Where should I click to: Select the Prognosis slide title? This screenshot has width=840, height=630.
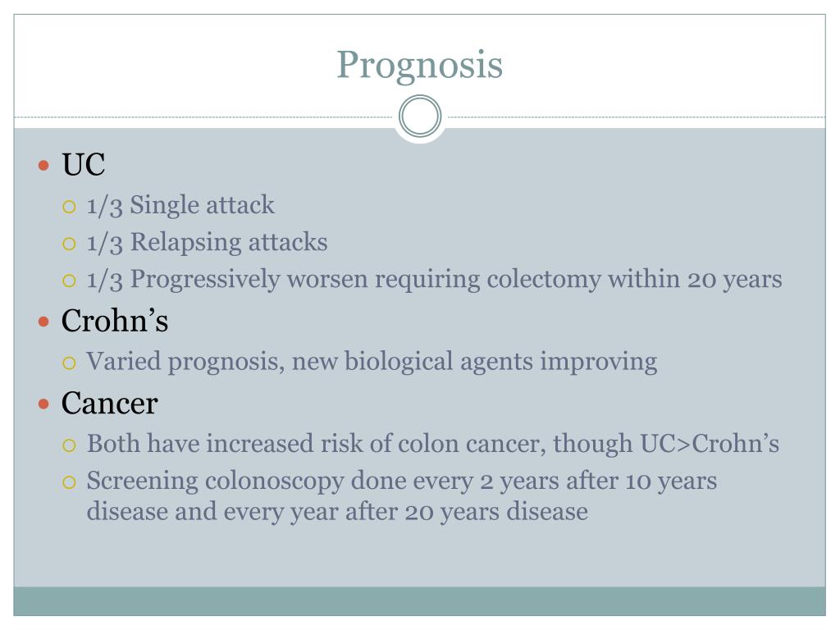click(419, 64)
